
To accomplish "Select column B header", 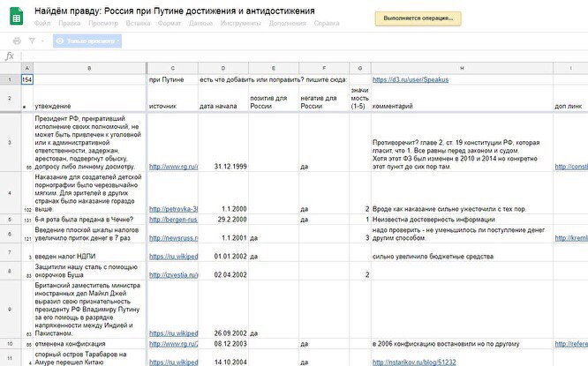I will (89, 68).
